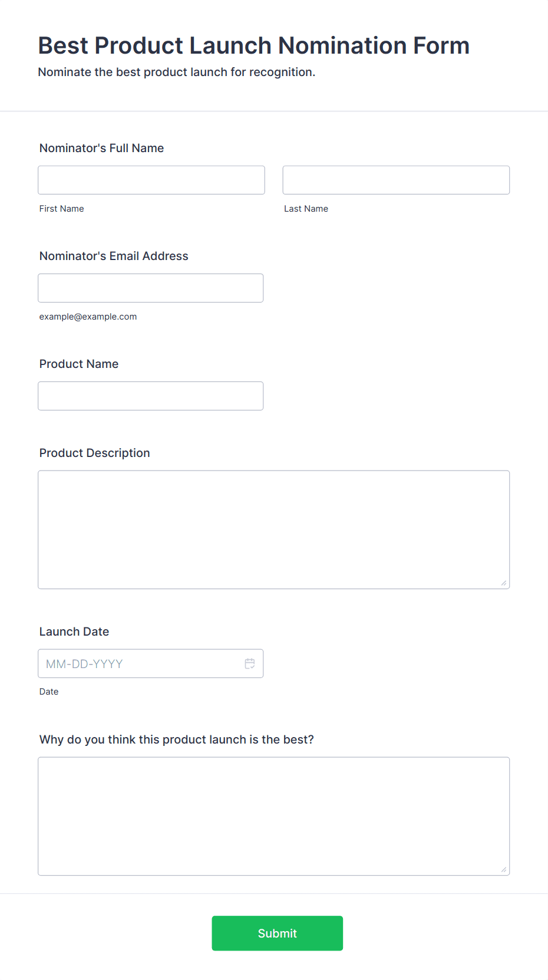Focus the Nominator's Email Address field

(151, 288)
